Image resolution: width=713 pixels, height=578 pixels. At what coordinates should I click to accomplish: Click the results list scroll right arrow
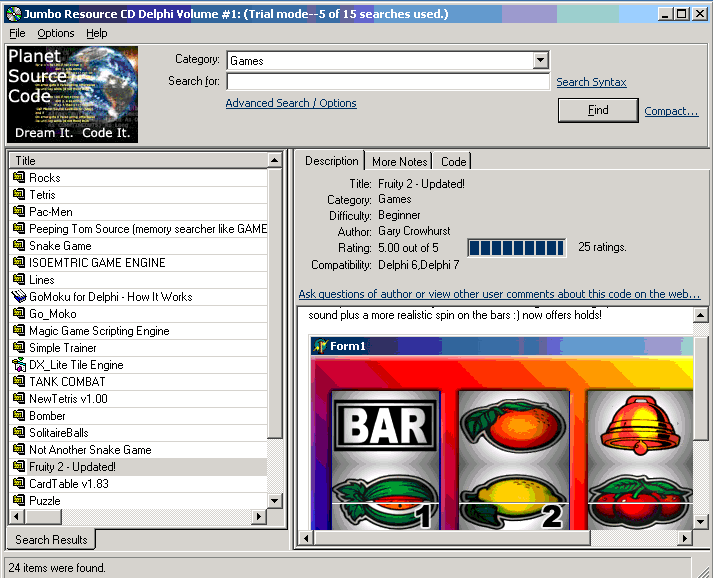tap(259, 516)
